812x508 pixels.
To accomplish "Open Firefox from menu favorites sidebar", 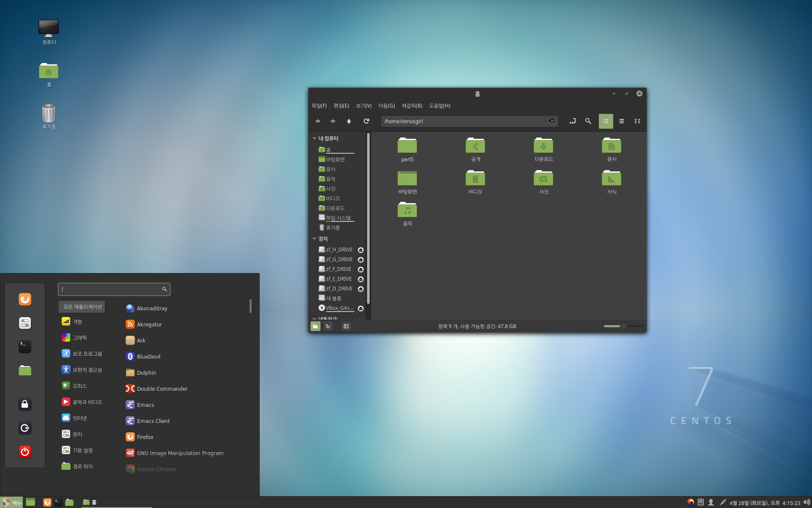I will [x=25, y=299].
